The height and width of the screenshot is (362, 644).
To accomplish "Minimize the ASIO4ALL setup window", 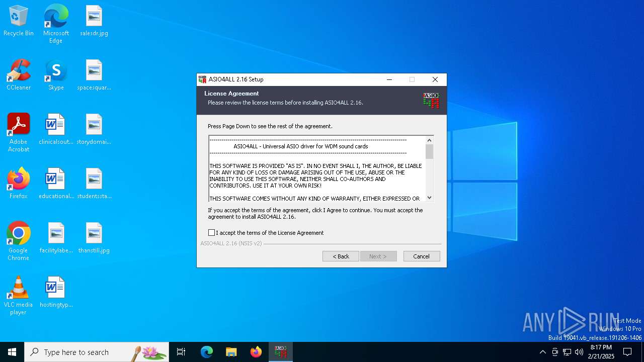I will (x=389, y=79).
